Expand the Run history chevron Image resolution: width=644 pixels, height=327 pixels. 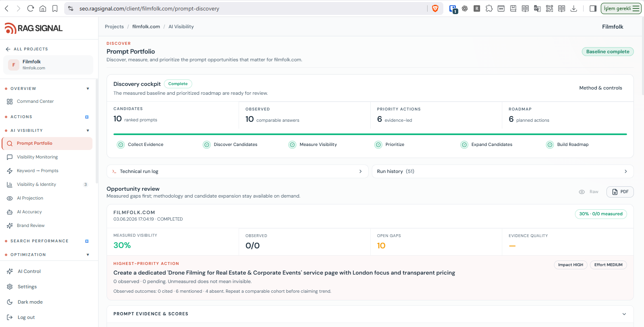click(x=626, y=171)
